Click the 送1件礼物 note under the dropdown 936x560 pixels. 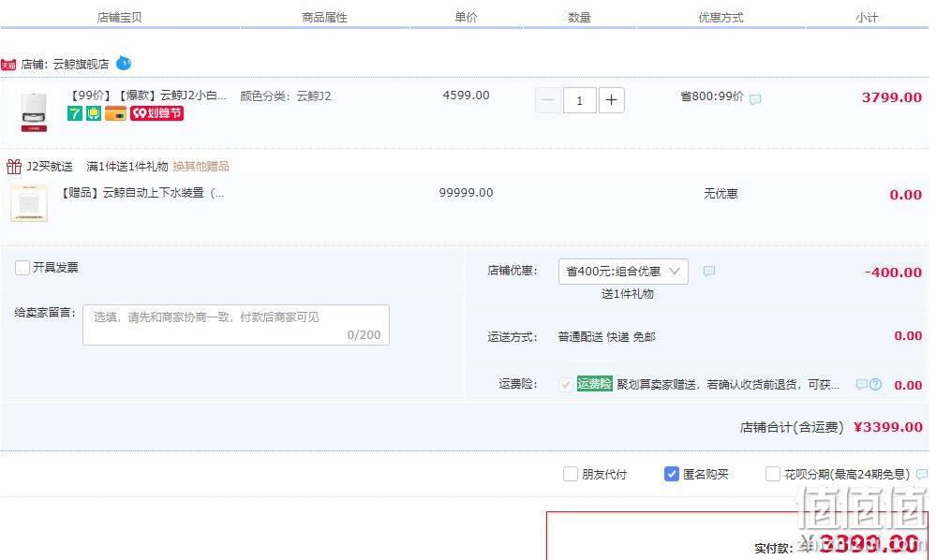628,293
